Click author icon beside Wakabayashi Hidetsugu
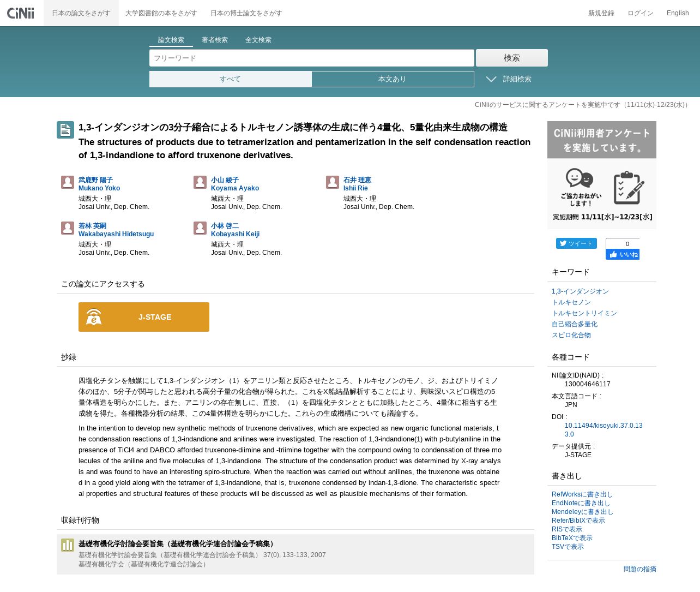This screenshot has height=592, width=700. [x=68, y=228]
